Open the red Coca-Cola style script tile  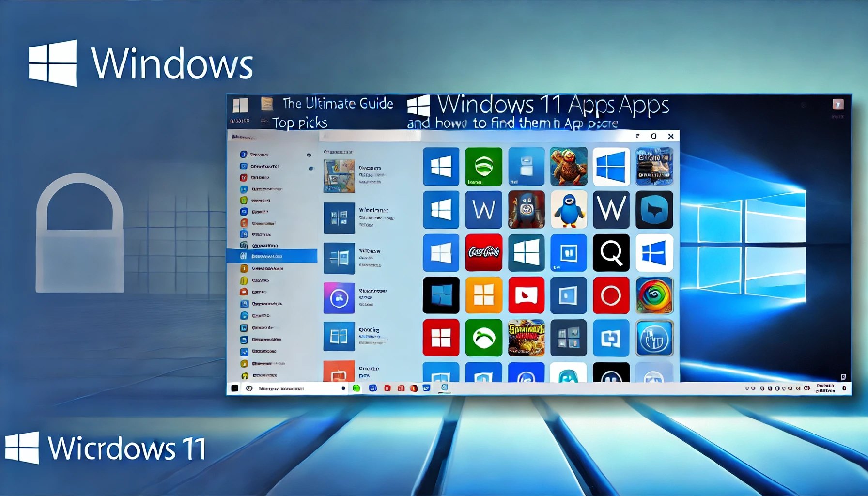click(483, 253)
